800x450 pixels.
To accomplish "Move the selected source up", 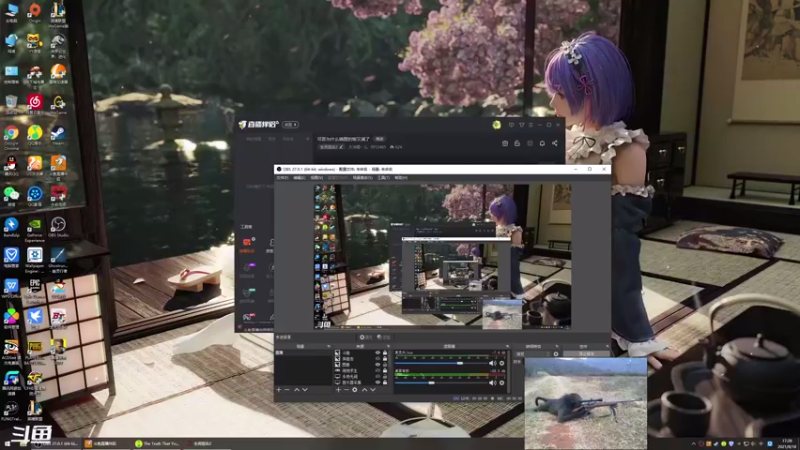I will 365,389.
